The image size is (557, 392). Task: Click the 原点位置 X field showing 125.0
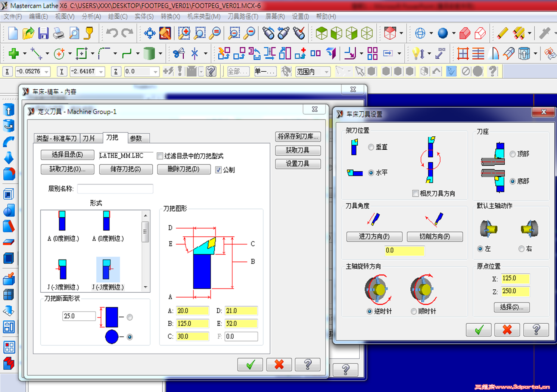[x=515, y=278]
